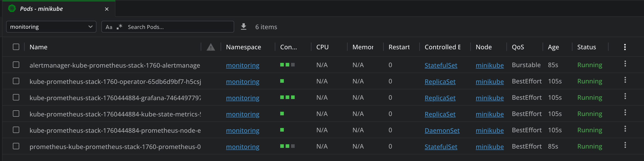Open actions menu for prometheus-0 pod
The image size is (644, 161).
[x=625, y=145]
